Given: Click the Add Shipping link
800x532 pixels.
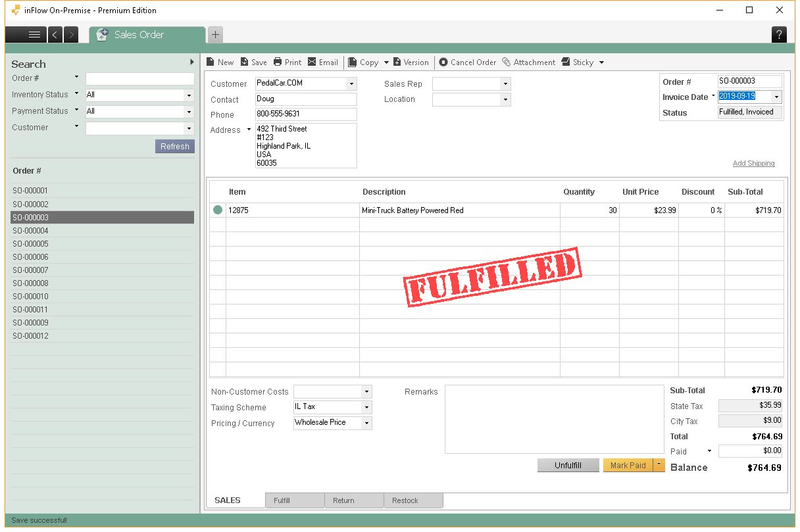Looking at the screenshot, I should (x=753, y=163).
